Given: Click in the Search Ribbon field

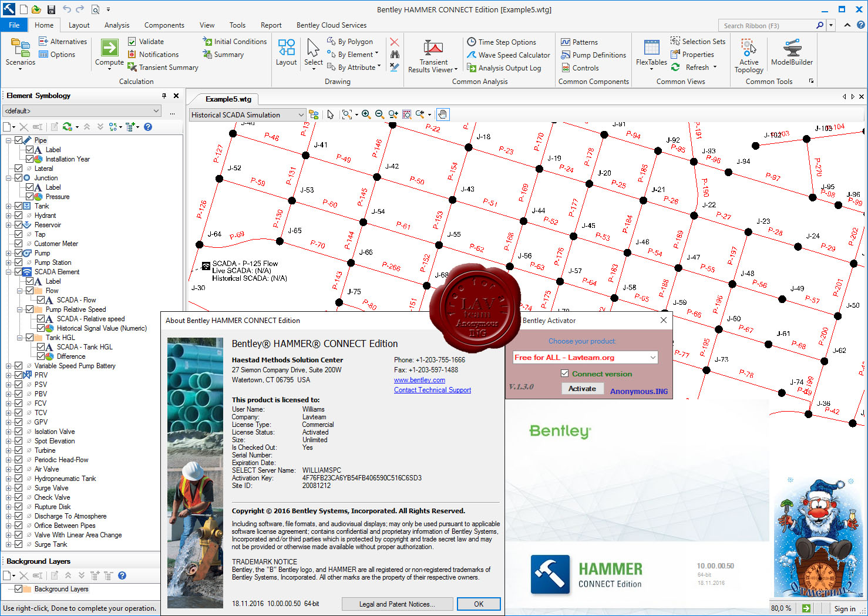Looking at the screenshot, I should click(x=767, y=25).
